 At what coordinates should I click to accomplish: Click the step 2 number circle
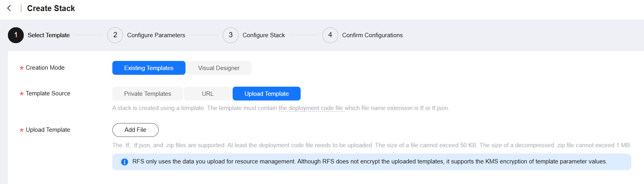(x=115, y=35)
